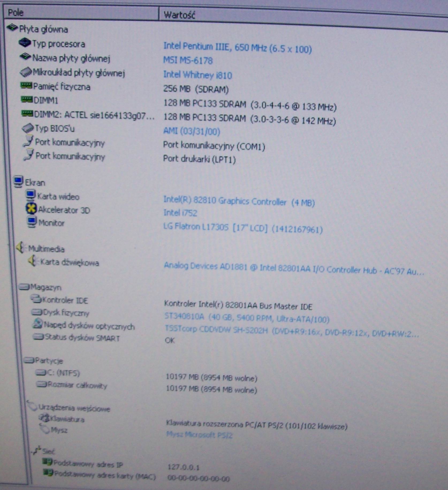Click the Rozmiar całkowity icon
The height and width of the screenshot is (490, 448).
[x=42, y=384]
